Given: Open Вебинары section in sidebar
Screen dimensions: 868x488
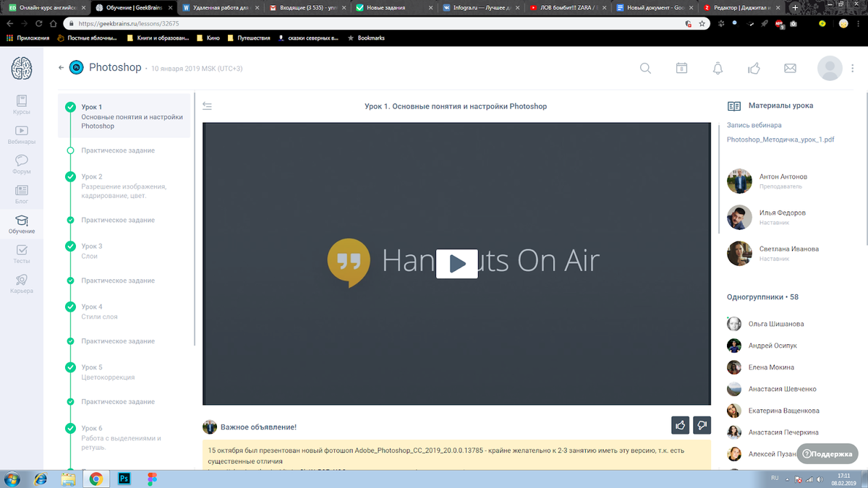Looking at the screenshot, I should click(22, 135).
